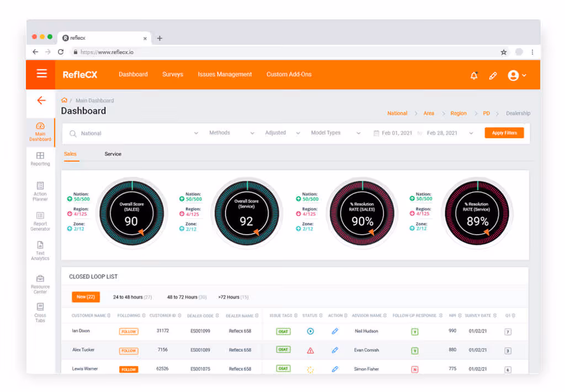Image resolution: width=565 pixels, height=392 pixels.
Task: Open notifications bell in the orange header
Action: point(474,75)
